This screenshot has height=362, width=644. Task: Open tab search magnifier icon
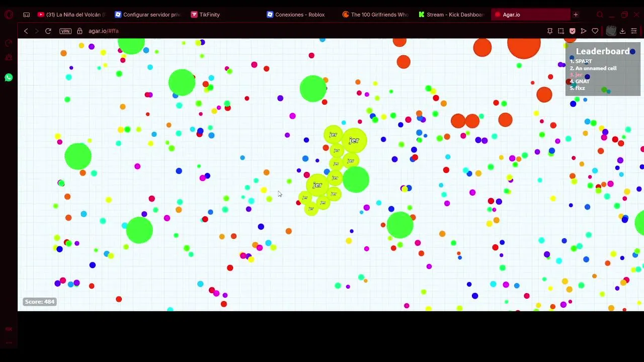tap(600, 15)
